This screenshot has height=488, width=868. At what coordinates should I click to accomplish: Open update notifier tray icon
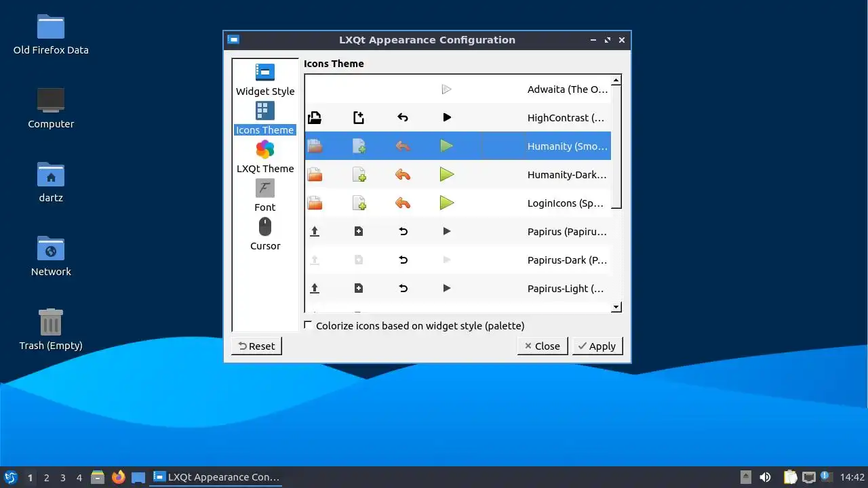pyautogui.click(x=826, y=477)
